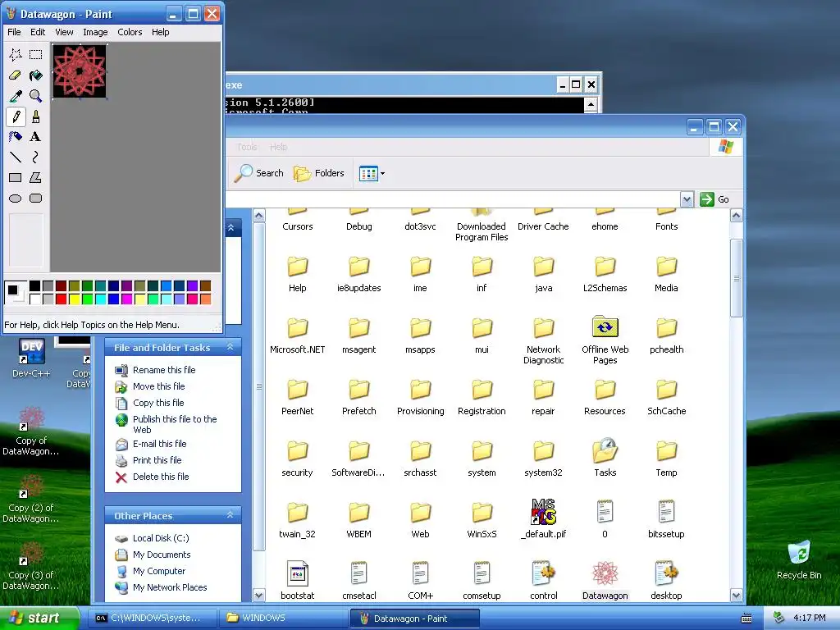The image size is (840, 630).
Task: Toggle the Folders pane in Explorer toolbar
Action: tap(319, 173)
